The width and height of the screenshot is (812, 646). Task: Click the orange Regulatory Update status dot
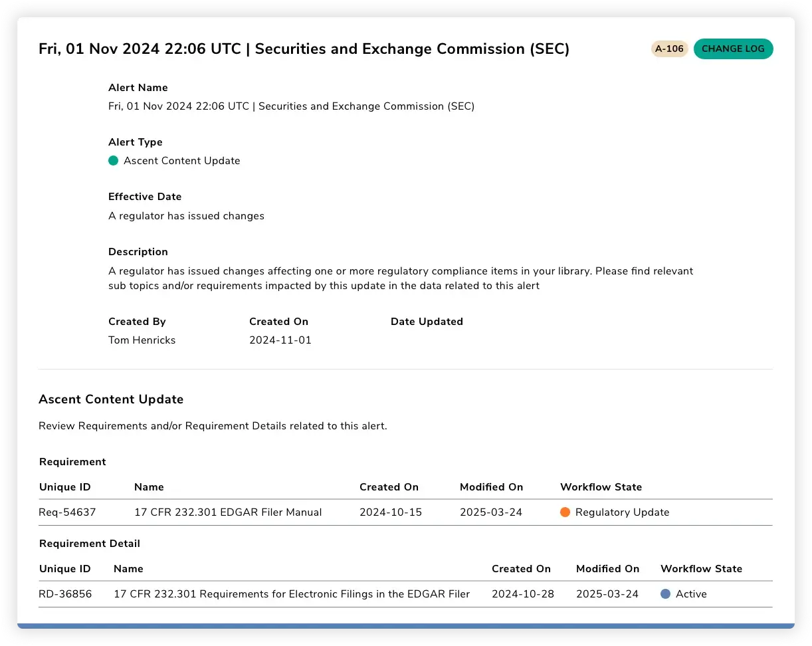coord(565,512)
